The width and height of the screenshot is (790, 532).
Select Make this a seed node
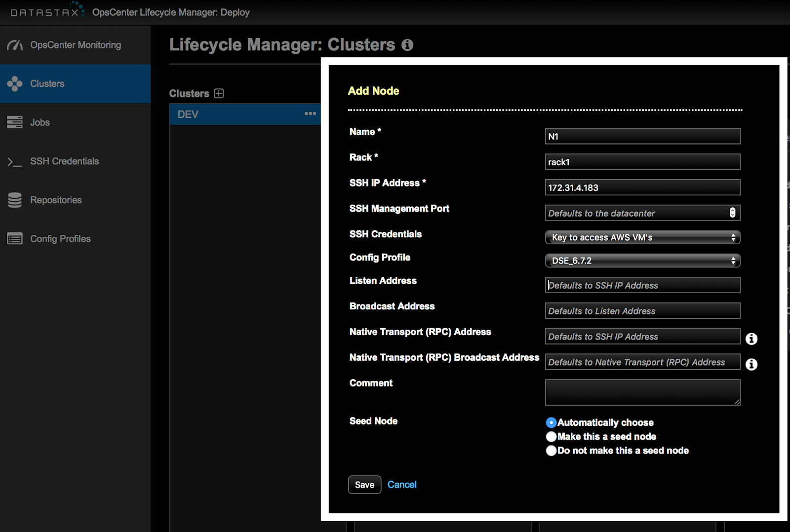552,436
